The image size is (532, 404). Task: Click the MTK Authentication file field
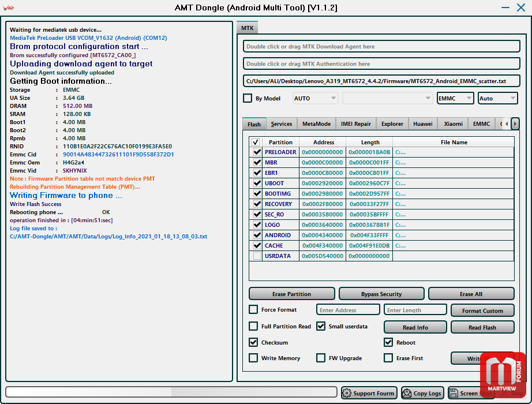tap(381, 64)
